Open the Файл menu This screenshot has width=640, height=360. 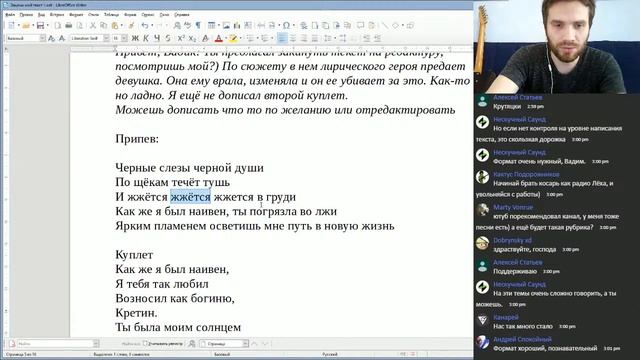(x=10, y=15)
